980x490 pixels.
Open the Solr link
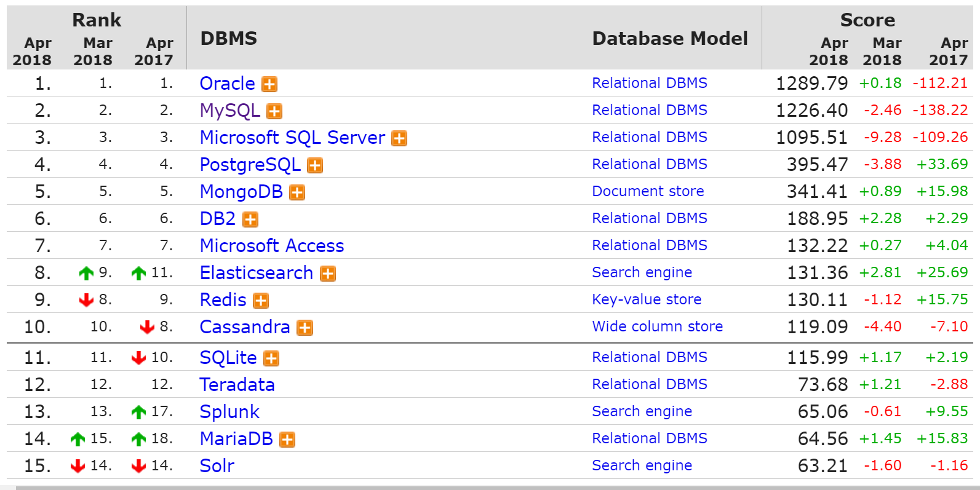click(217, 466)
